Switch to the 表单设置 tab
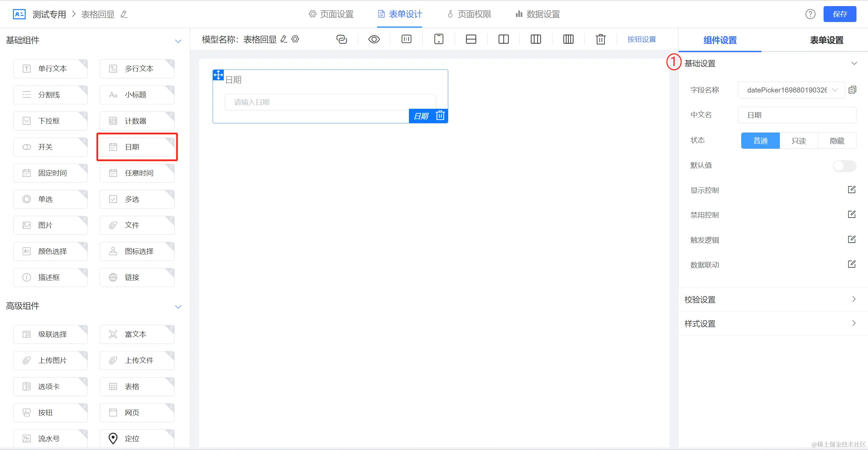This screenshot has height=450, width=868. click(x=826, y=40)
